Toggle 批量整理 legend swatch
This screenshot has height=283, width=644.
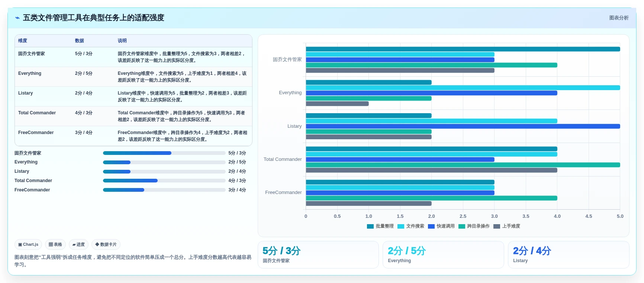pos(370,226)
